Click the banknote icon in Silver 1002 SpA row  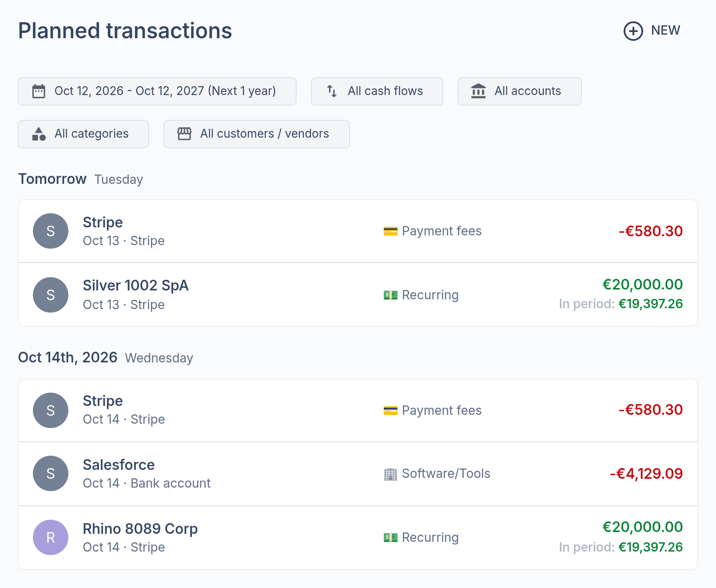390,295
